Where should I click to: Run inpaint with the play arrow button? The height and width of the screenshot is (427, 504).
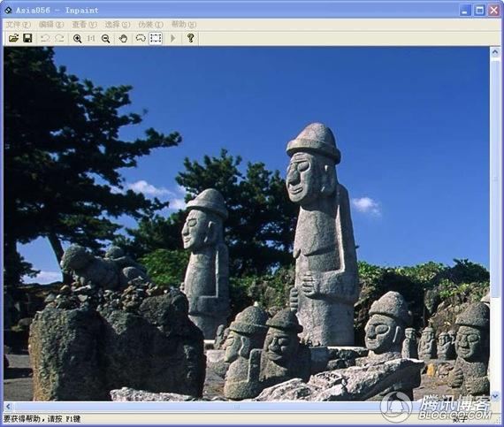click(173, 38)
